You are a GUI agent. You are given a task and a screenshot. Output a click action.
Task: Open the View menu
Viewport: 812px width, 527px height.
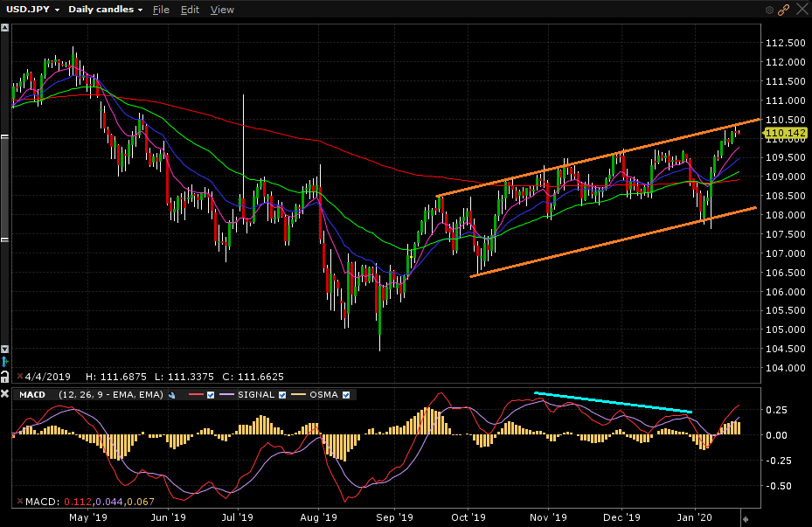[x=222, y=10]
